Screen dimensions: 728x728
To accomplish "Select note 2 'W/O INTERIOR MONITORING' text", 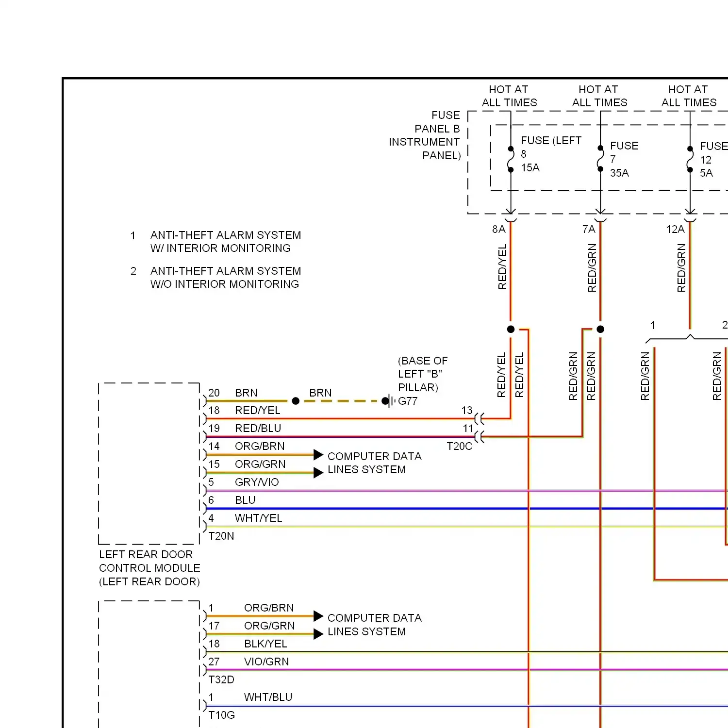I will (x=225, y=284).
